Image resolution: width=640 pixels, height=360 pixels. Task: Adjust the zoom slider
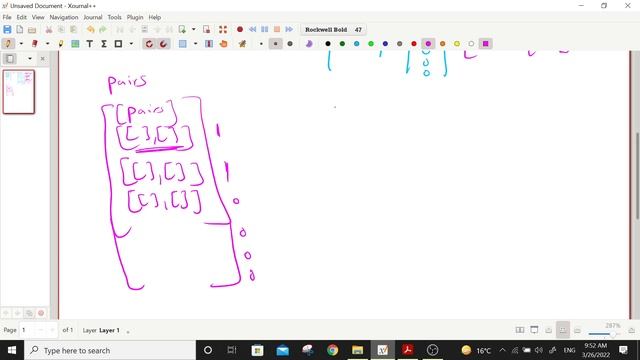[604, 334]
